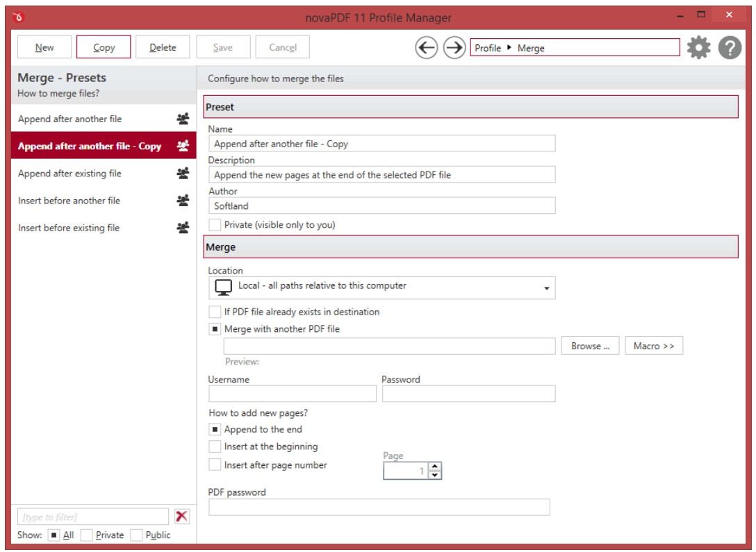756x552 pixels.
Task: Enable the Private (visible only to you) checkbox
Action: click(x=215, y=225)
